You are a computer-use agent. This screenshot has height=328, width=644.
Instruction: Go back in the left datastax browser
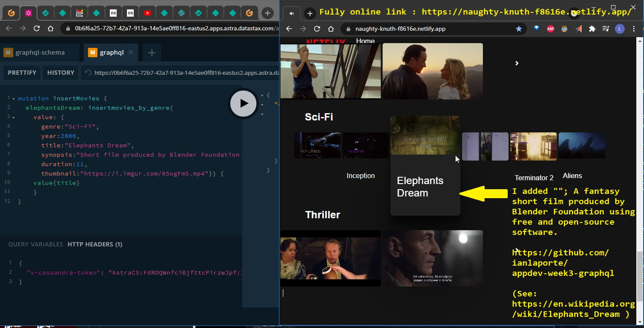point(9,29)
